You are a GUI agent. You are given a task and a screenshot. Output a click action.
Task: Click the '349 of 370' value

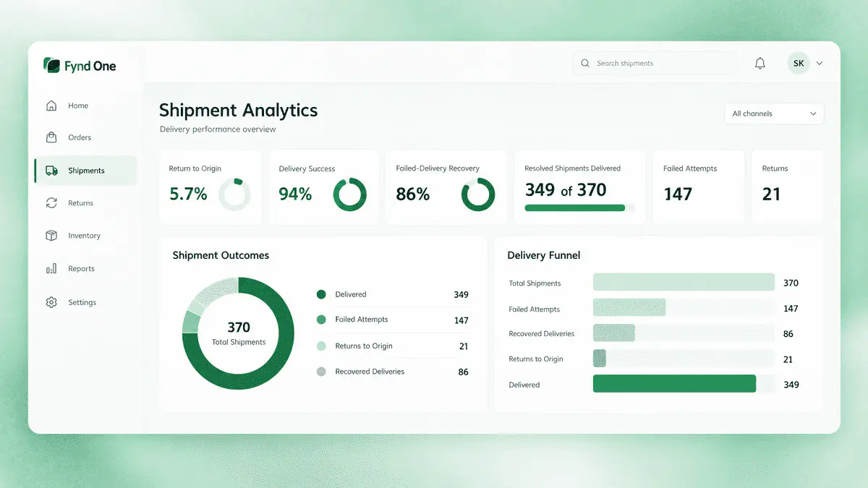pyautogui.click(x=566, y=190)
